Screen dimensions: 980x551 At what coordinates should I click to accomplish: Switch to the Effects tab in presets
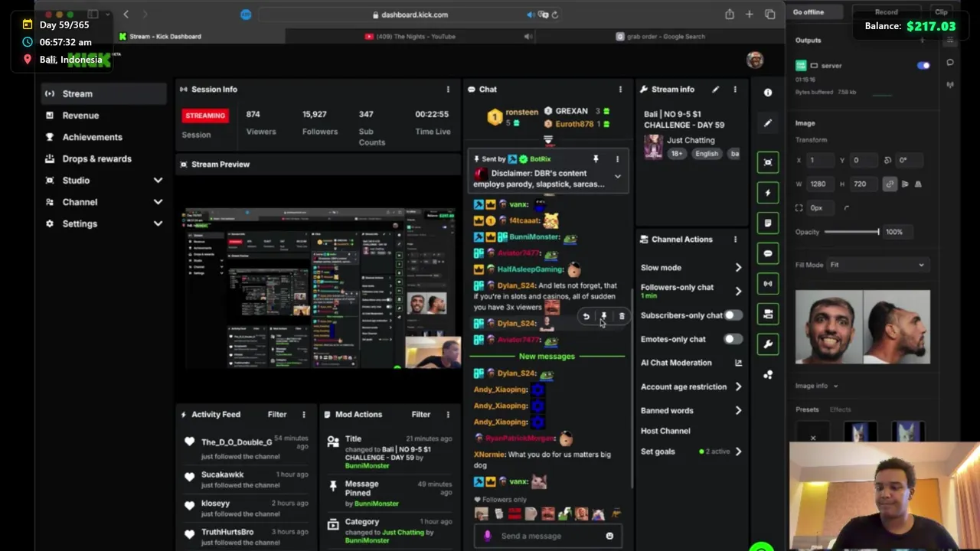pos(840,409)
